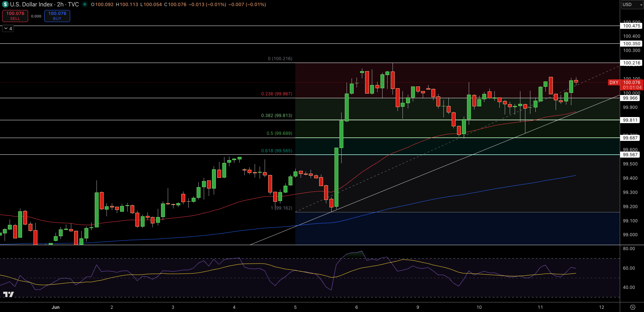The image size is (644, 312).
Task: Select the Fibonacci 1 (99.162) label
Action: (x=281, y=208)
